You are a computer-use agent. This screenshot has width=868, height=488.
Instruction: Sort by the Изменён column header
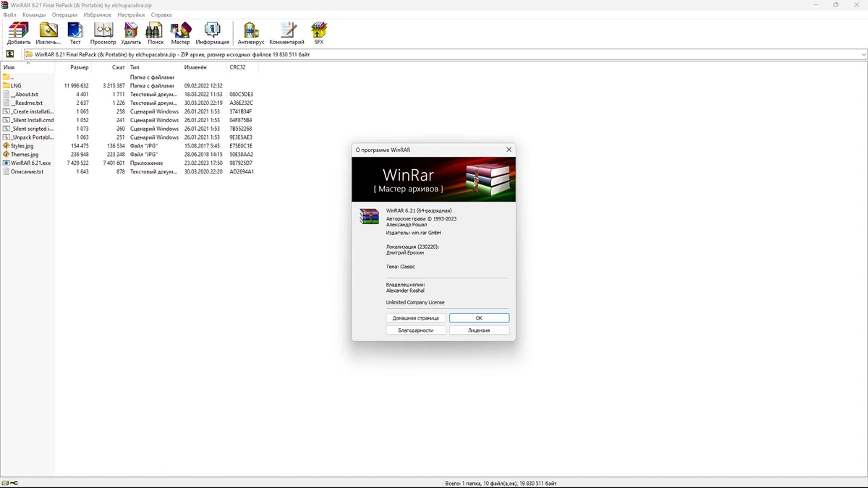(x=203, y=67)
